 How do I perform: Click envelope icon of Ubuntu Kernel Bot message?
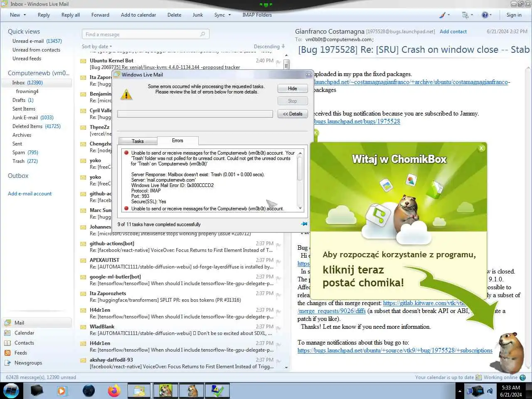83,61
